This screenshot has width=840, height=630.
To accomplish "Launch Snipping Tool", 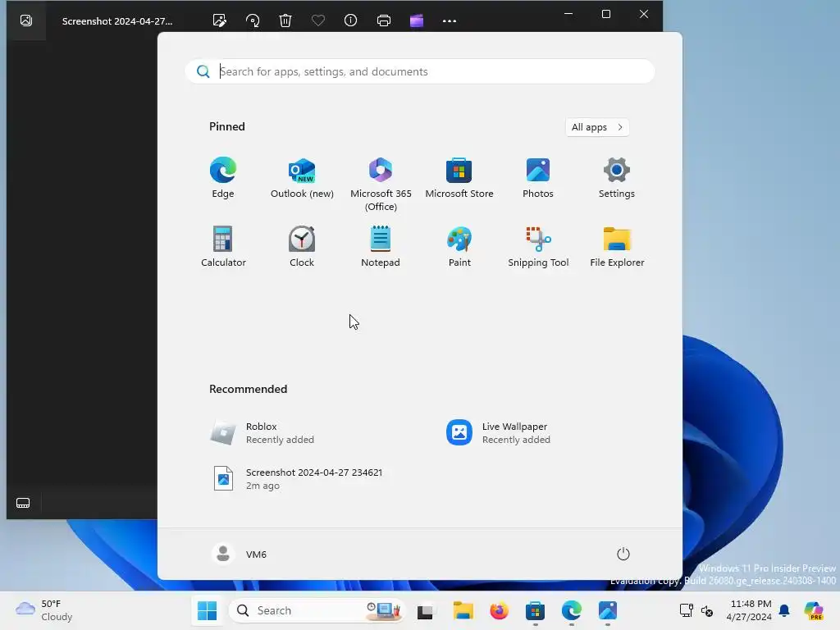I will (538, 246).
